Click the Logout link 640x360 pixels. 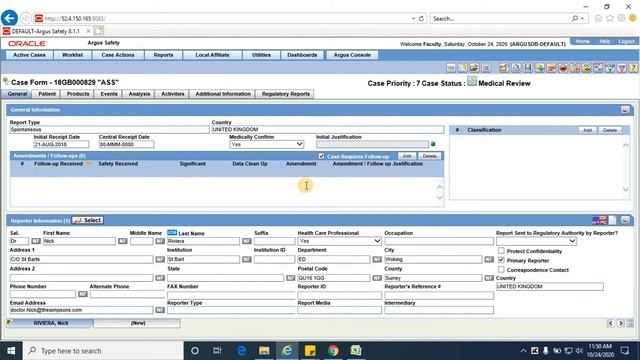pos(626,42)
